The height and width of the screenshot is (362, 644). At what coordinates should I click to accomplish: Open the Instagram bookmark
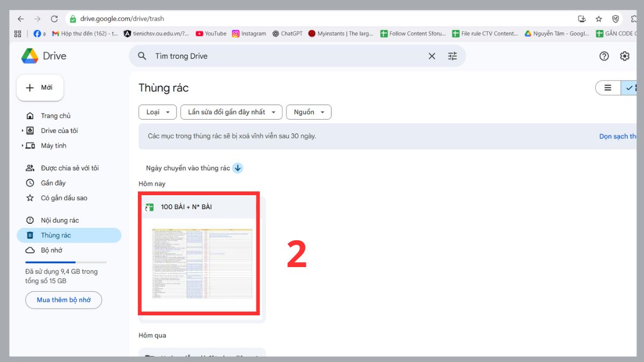tap(249, 33)
